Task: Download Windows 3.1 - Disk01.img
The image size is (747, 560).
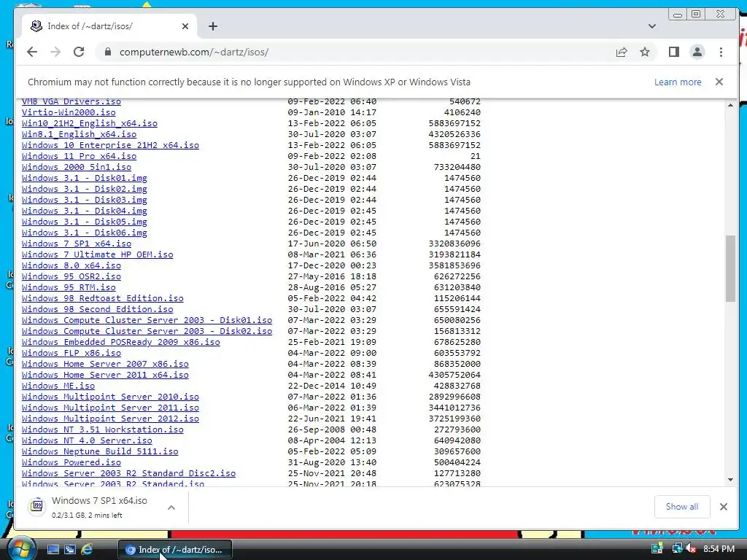Action: 85,178
